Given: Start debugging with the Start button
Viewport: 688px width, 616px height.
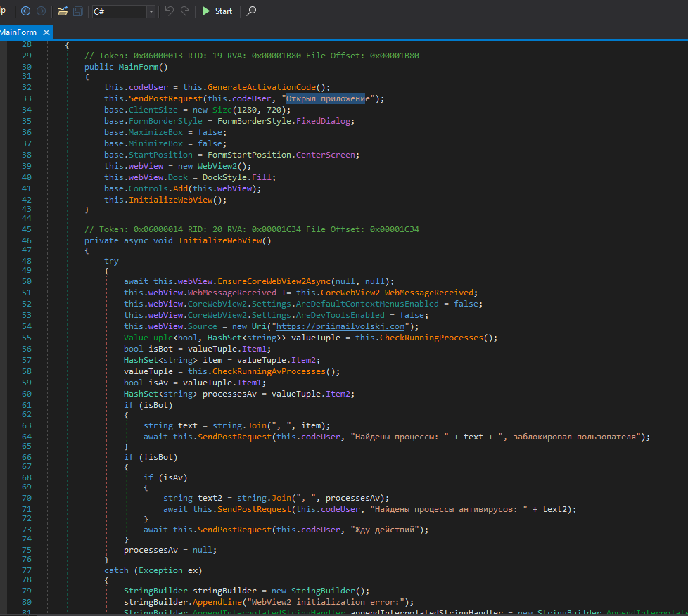Looking at the screenshot, I should (x=217, y=11).
